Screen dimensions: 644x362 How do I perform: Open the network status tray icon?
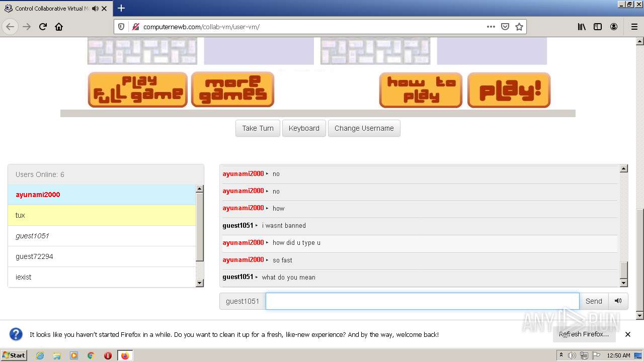tap(584, 355)
